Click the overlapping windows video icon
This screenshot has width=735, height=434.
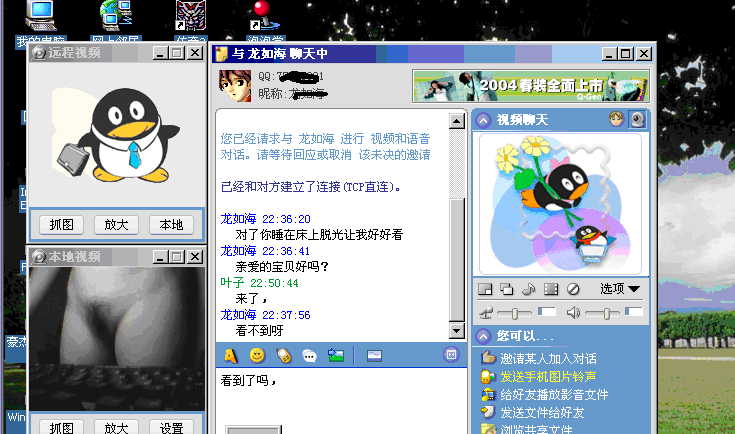point(506,289)
